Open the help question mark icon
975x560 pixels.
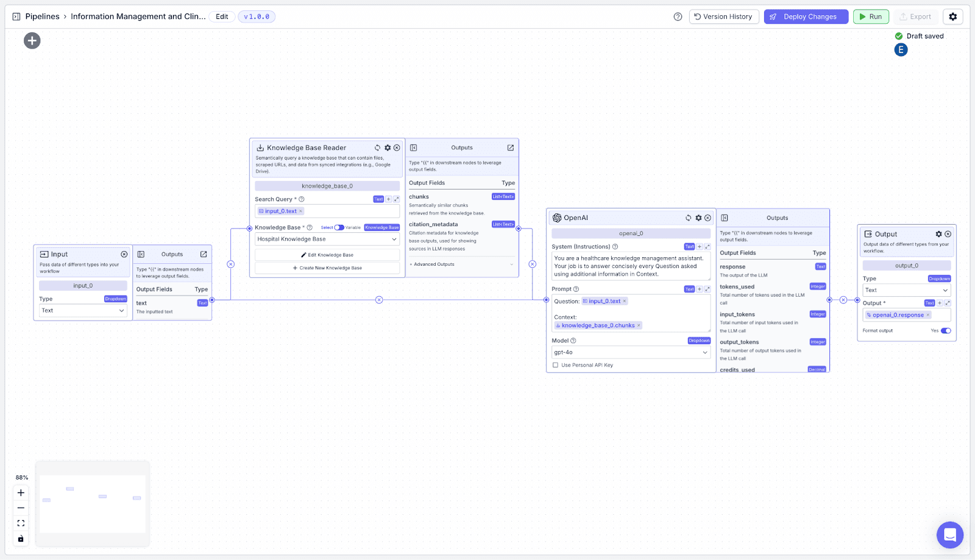coord(678,16)
